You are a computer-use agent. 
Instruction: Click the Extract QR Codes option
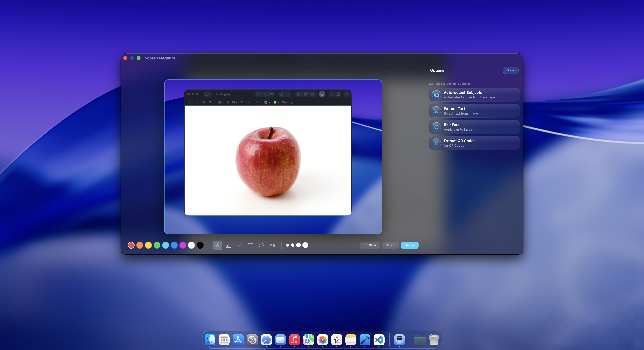[474, 143]
